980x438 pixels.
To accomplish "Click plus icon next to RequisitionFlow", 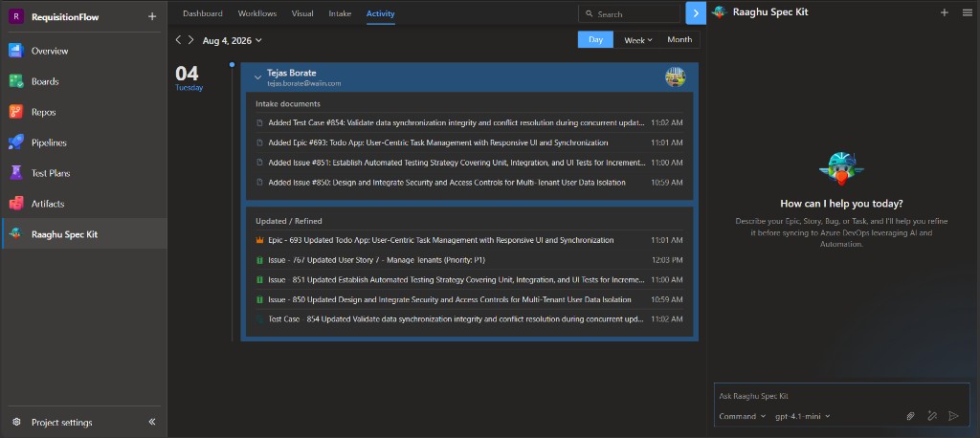I will pyautogui.click(x=152, y=17).
